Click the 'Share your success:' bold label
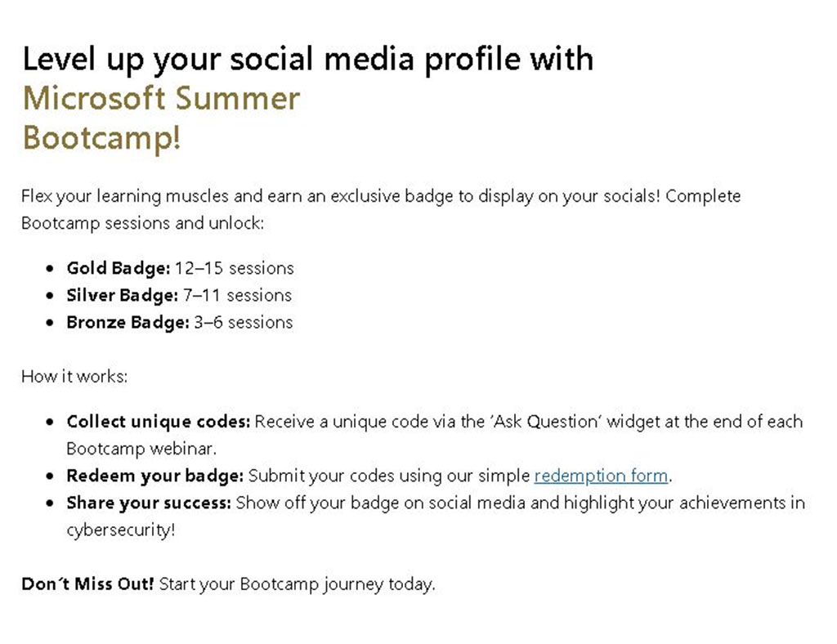This screenshot has height=644, width=837. click(149, 503)
